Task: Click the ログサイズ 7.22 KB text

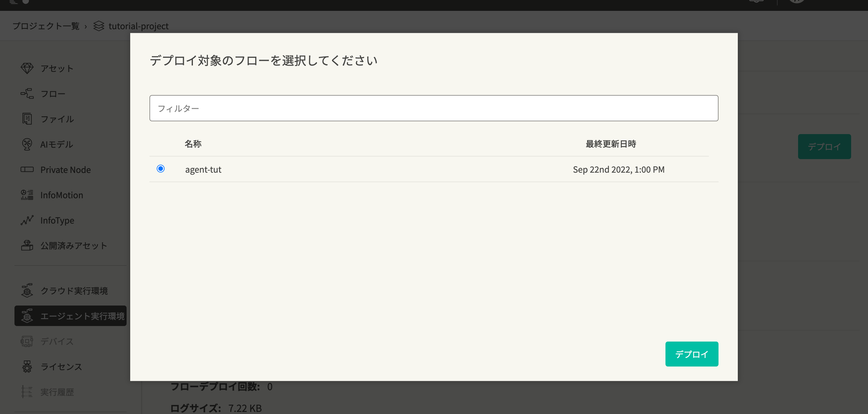Action: coord(216,408)
